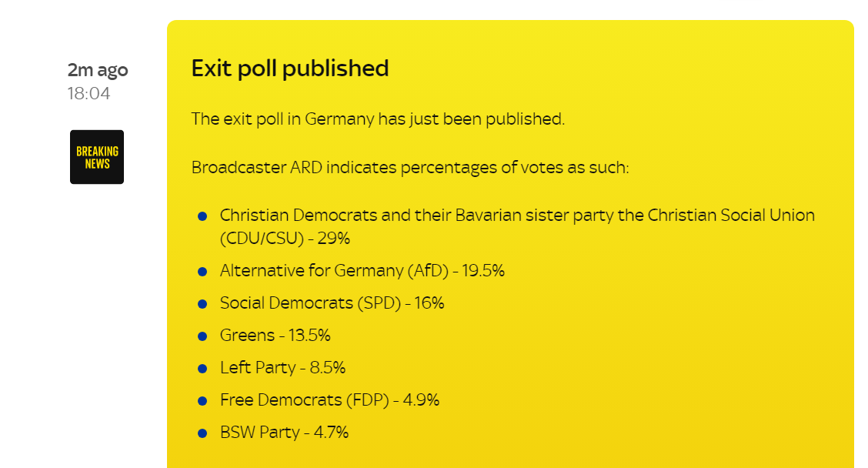Select the Social Democrats (SPD) 16% entry
Screen dimensions: 868x468
332,303
